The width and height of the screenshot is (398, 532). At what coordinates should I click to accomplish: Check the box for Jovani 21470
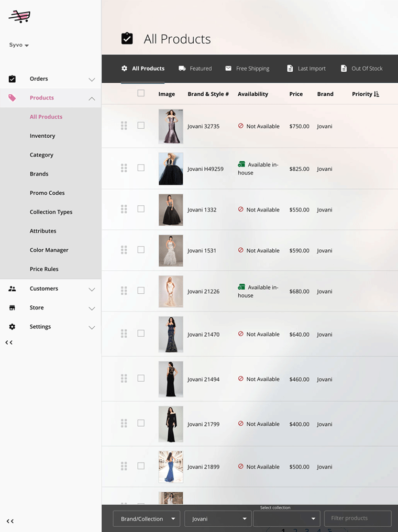tap(141, 333)
